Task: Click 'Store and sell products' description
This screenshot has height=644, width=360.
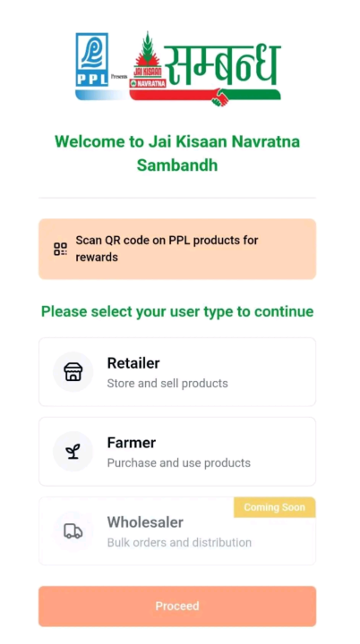Action: tap(167, 384)
